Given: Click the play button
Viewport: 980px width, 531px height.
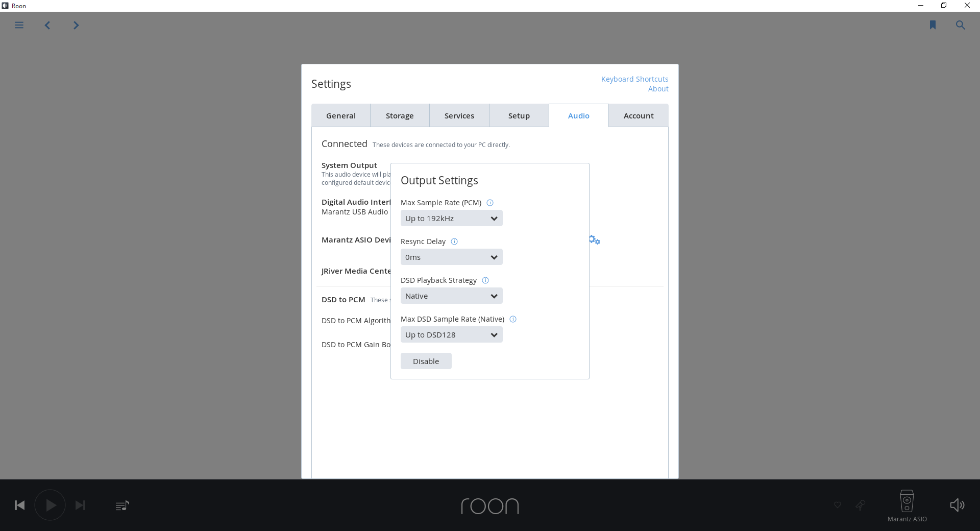Looking at the screenshot, I should coord(50,505).
